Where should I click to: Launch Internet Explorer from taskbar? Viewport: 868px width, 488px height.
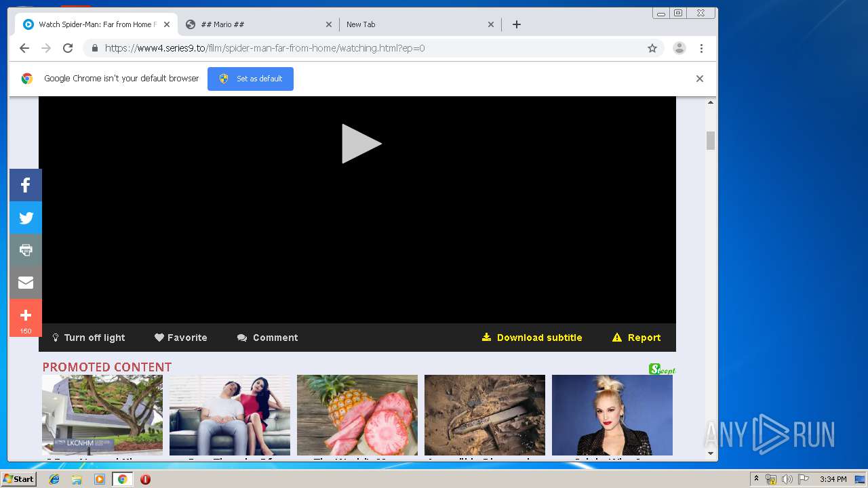pos(54,479)
